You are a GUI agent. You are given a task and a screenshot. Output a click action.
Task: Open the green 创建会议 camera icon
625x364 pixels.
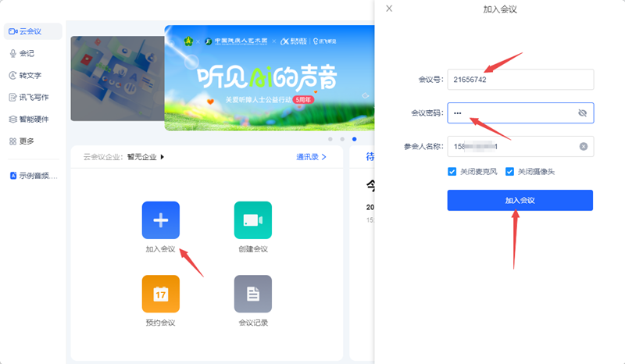pyautogui.click(x=253, y=220)
